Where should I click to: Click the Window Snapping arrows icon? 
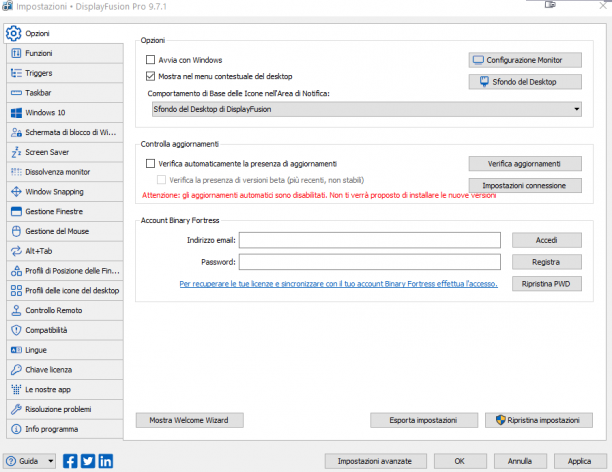(x=16, y=192)
